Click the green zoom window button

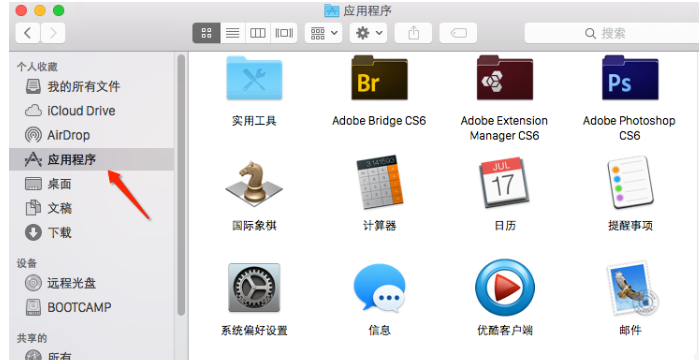[58, 10]
